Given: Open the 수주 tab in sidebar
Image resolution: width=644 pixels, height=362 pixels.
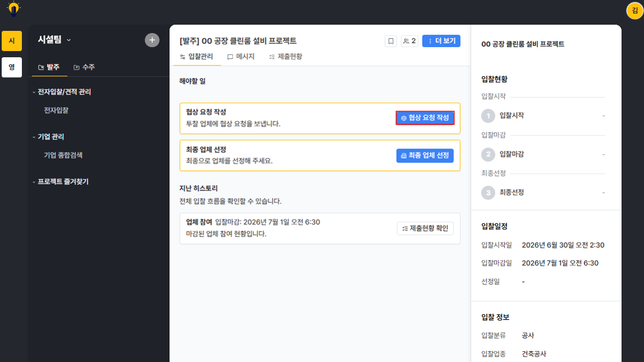Looking at the screenshot, I should 84,67.
